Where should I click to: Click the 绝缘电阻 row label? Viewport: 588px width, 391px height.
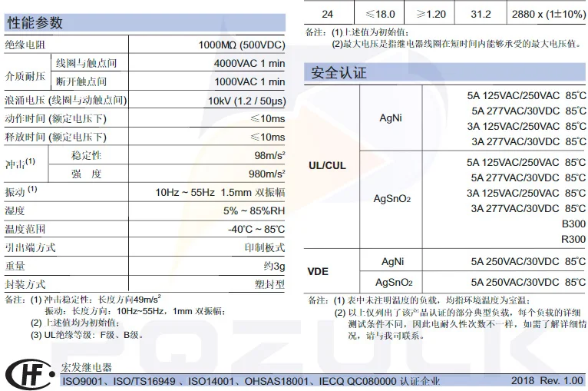click(25, 45)
